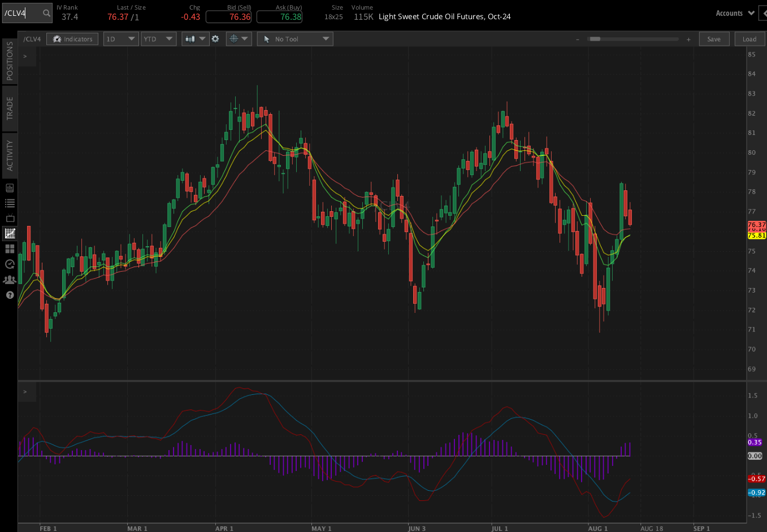Image resolution: width=767 pixels, height=532 pixels.
Task: Click the highlighted Charts grid icon
Action: [9, 233]
